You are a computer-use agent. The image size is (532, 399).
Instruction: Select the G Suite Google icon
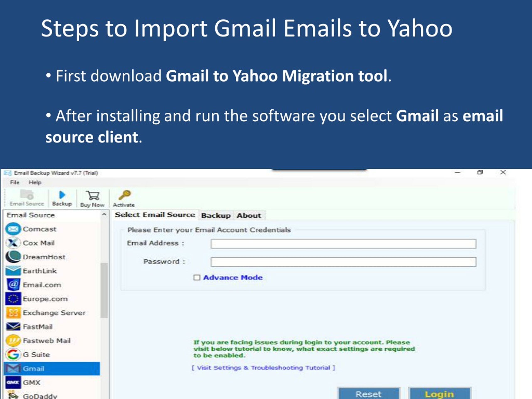13,355
